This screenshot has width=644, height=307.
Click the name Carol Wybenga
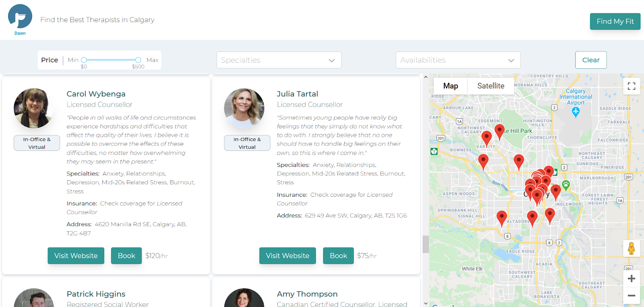click(96, 94)
